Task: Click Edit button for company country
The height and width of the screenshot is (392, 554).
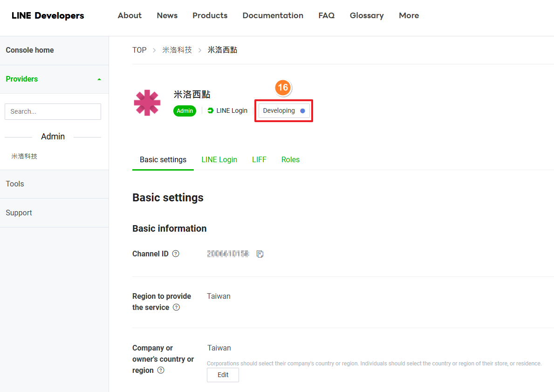Action: 223,375
